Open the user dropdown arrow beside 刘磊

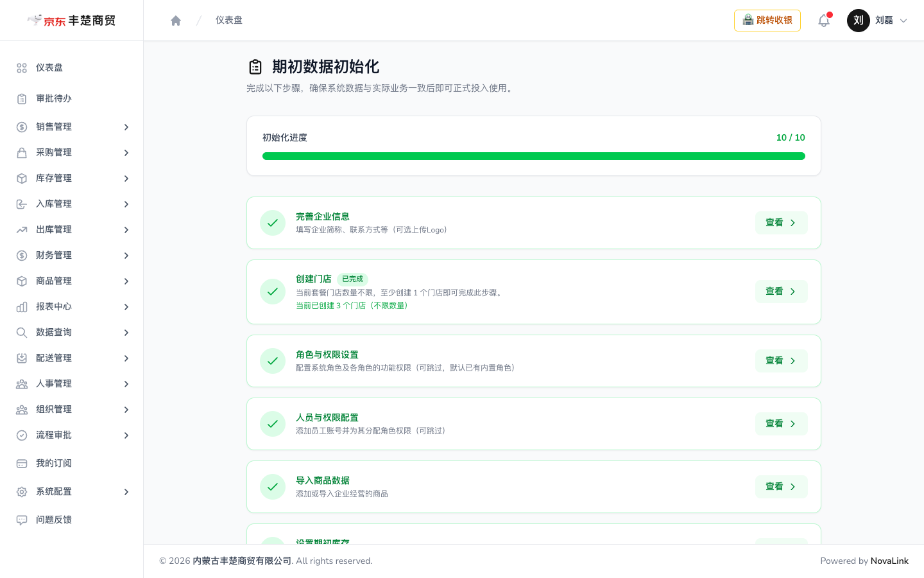click(903, 21)
